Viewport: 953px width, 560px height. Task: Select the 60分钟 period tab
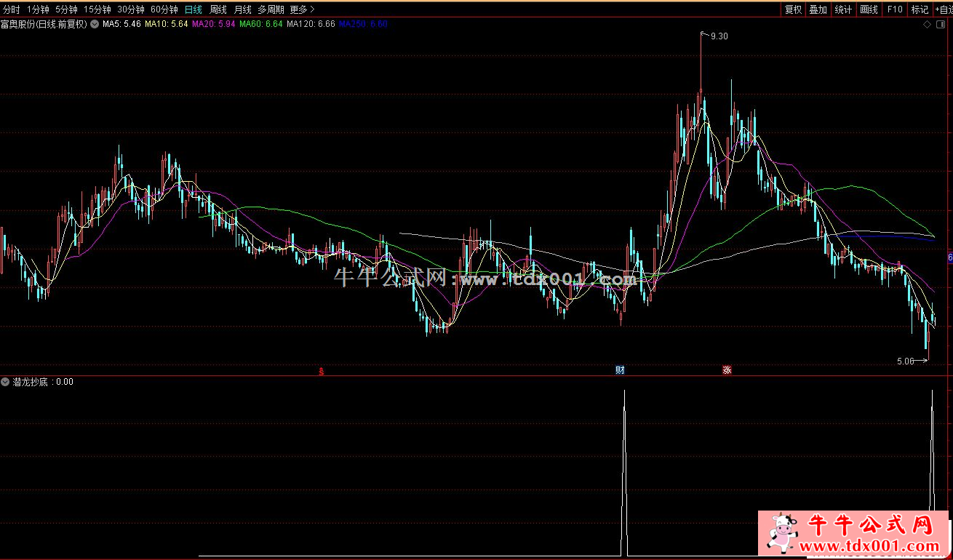(164, 9)
